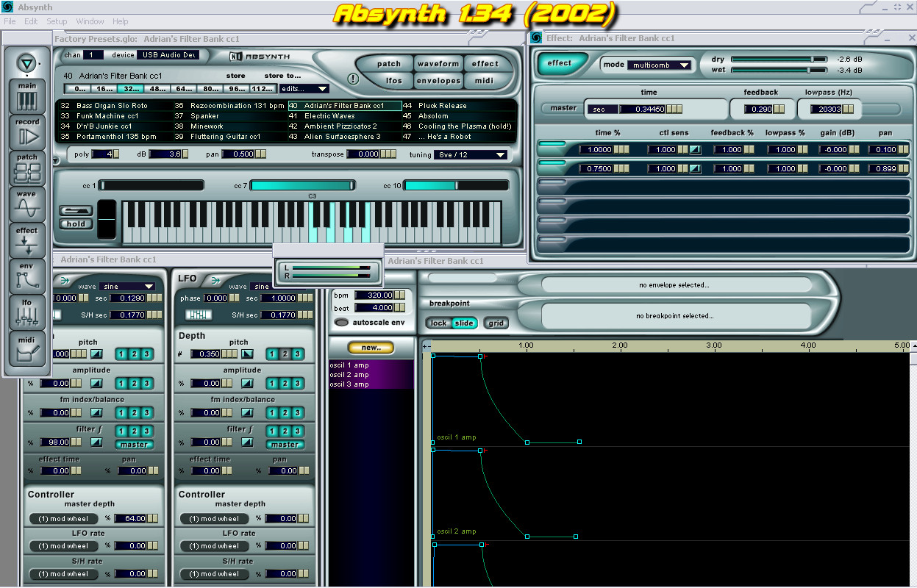The width and height of the screenshot is (917, 588).
Task: Open the lfo sidebar icon with faders
Action: pos(27,312)
